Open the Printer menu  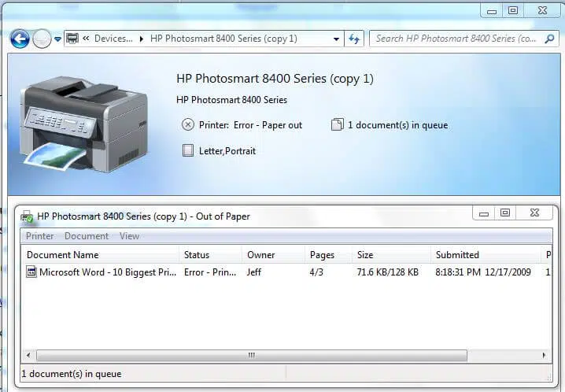pos(39,236)
